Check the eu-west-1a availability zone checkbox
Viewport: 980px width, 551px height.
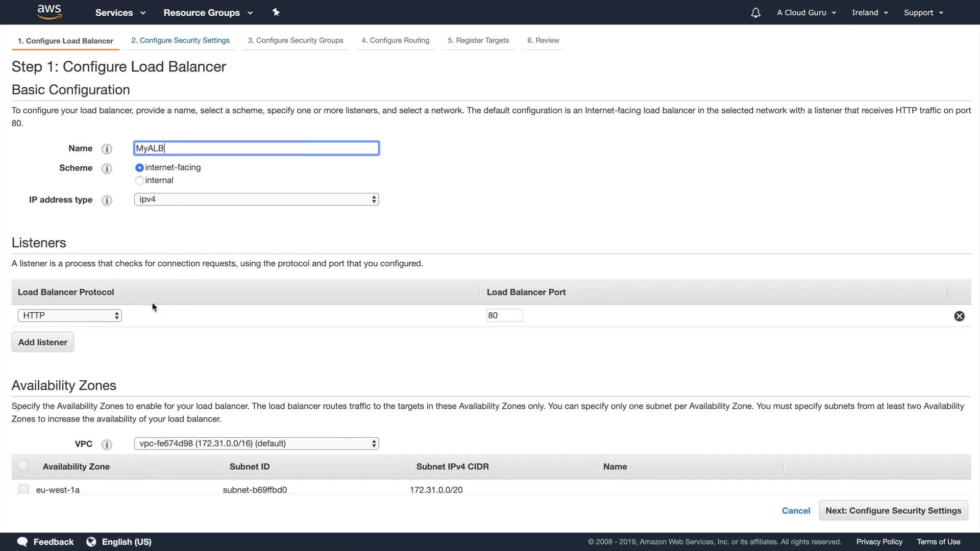(x=23, y=489)
